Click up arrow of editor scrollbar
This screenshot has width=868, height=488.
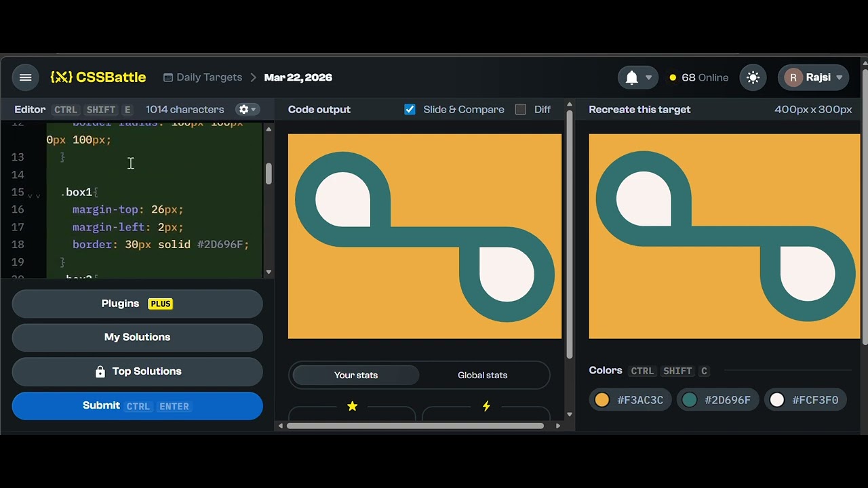click(269, 129)
